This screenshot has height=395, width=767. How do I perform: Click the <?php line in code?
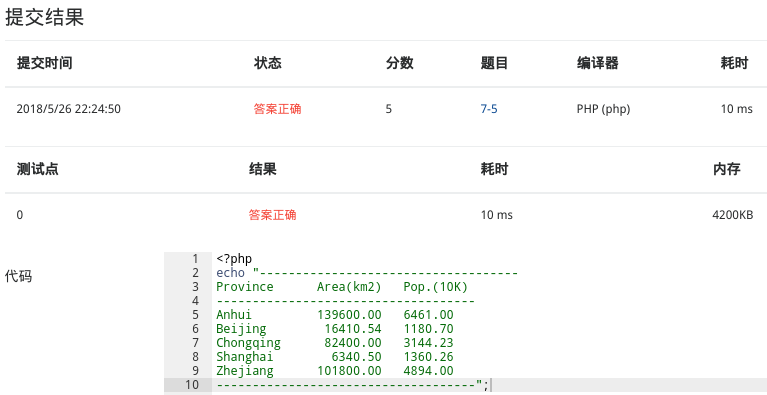click(234, 259)
